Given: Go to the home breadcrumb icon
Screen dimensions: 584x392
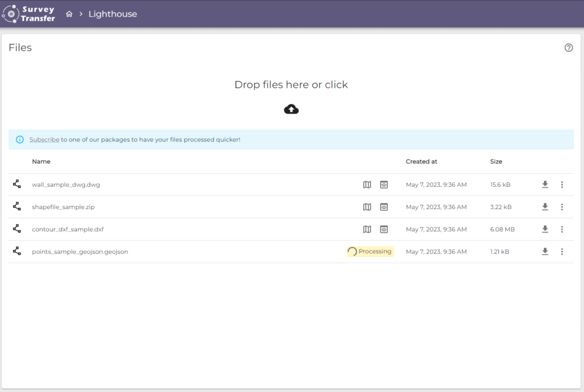Looking at the screenshot, I should tap(69, 14).
